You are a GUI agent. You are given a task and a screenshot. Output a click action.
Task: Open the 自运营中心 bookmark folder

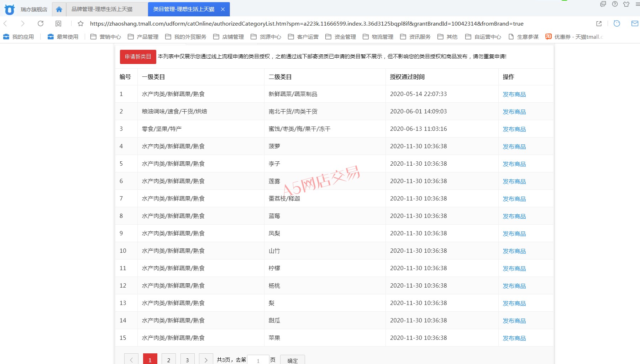(x=483, y=37)
